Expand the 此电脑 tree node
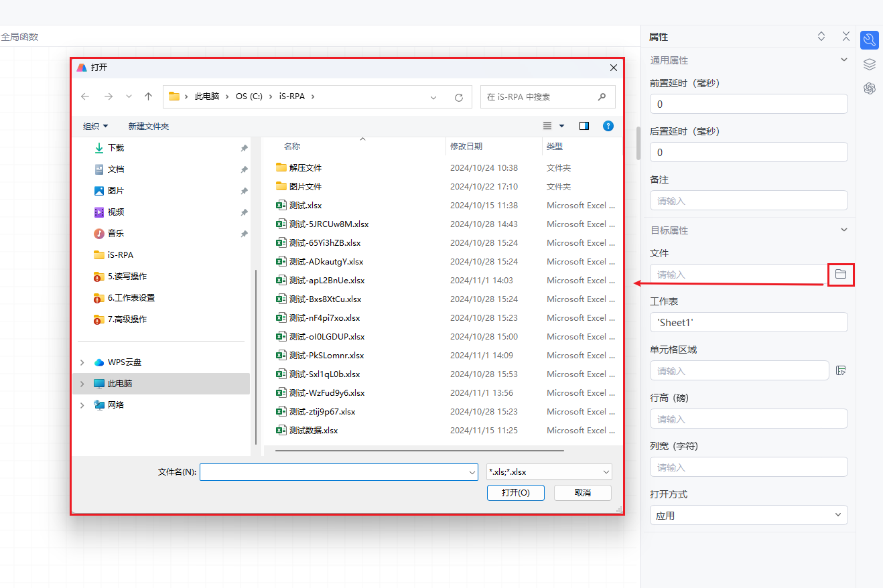Viewport: 883px width, 588px height. point(82,384)
